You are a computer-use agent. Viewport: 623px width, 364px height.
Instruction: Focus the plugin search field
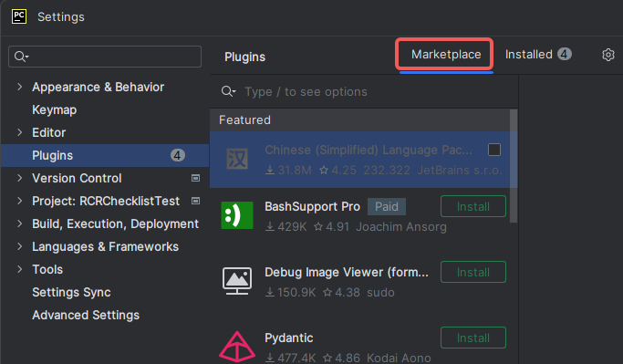click(364, 92)
